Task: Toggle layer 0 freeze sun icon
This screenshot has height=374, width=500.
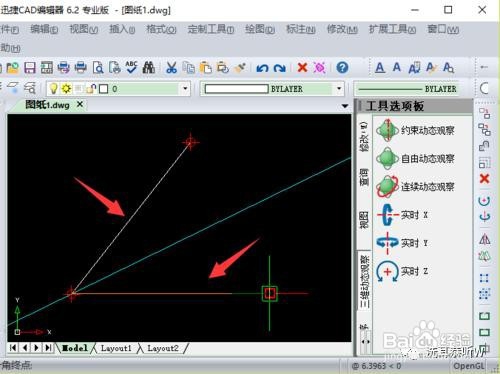Action: tap(66, 89)
